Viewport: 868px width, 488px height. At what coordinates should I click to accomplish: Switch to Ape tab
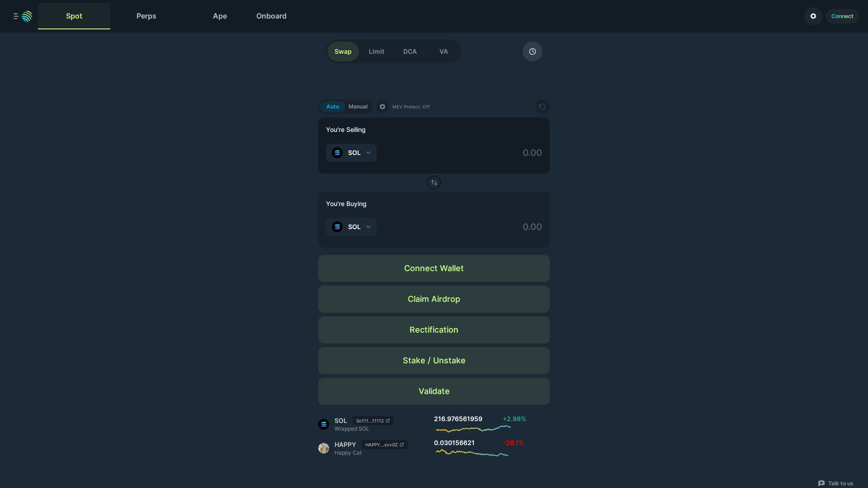[x=220, y=16]
